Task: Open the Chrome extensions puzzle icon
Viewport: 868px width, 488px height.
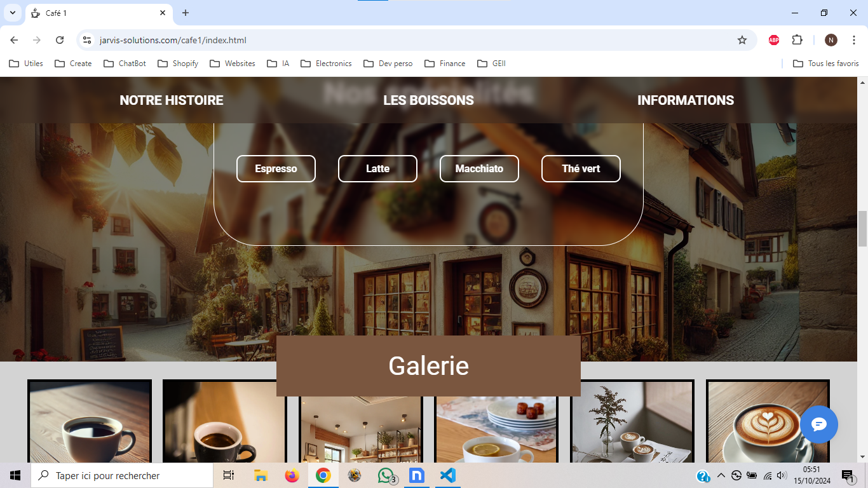Action: (797, 40)
